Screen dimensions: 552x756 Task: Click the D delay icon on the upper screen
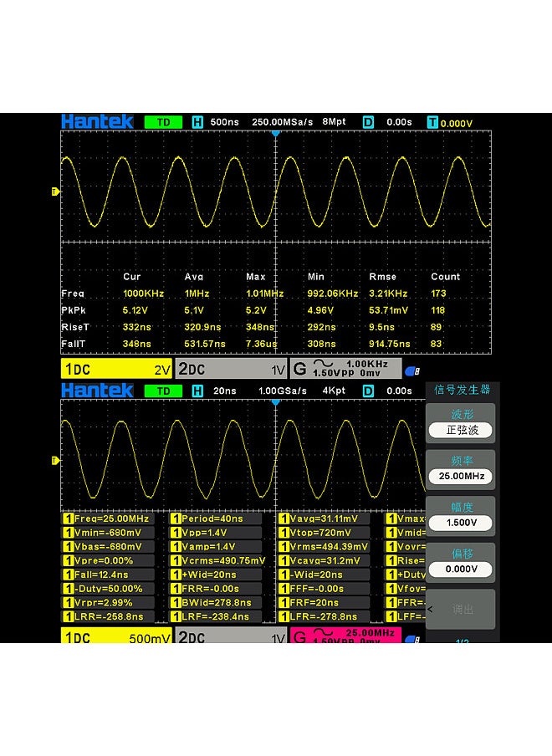368,122
